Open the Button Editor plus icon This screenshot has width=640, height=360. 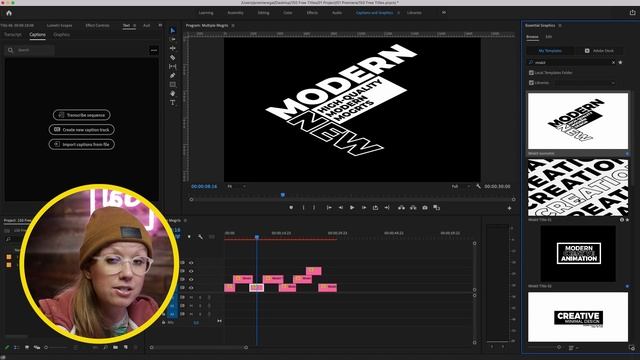(x=509, y=208)
